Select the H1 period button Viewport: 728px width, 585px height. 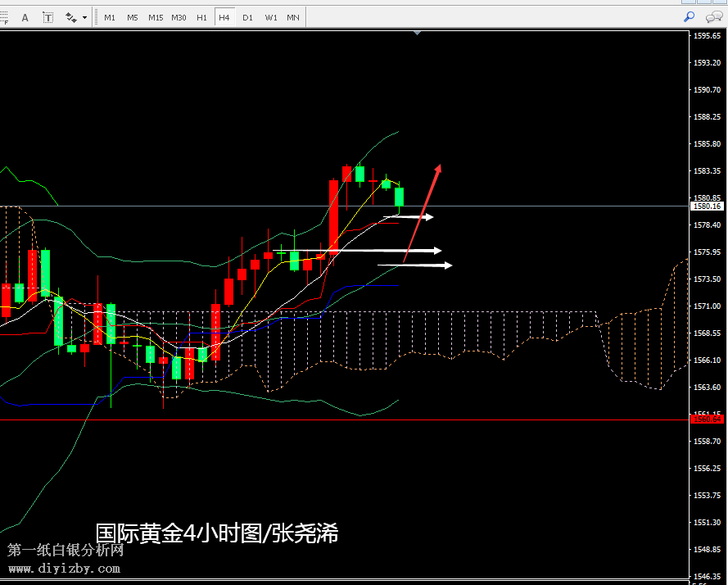click(x=201, y=17)
